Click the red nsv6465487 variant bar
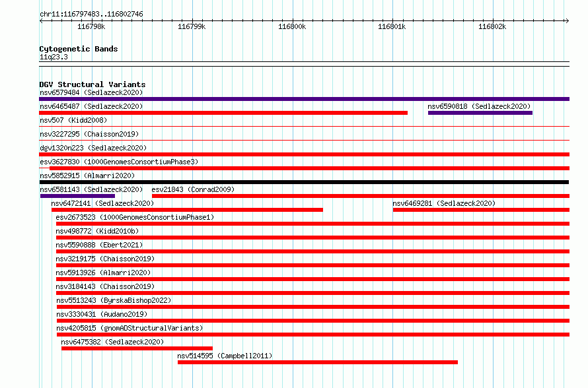 223,113
